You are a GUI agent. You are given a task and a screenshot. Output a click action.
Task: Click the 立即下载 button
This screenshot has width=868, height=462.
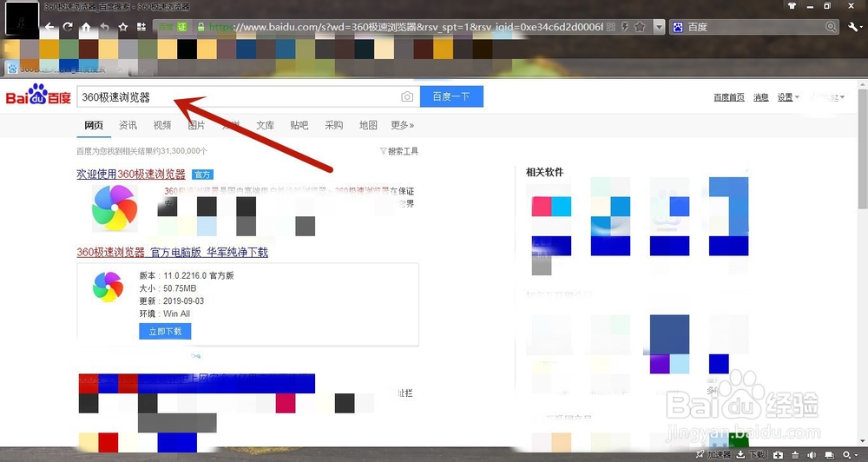click(165, 331)
